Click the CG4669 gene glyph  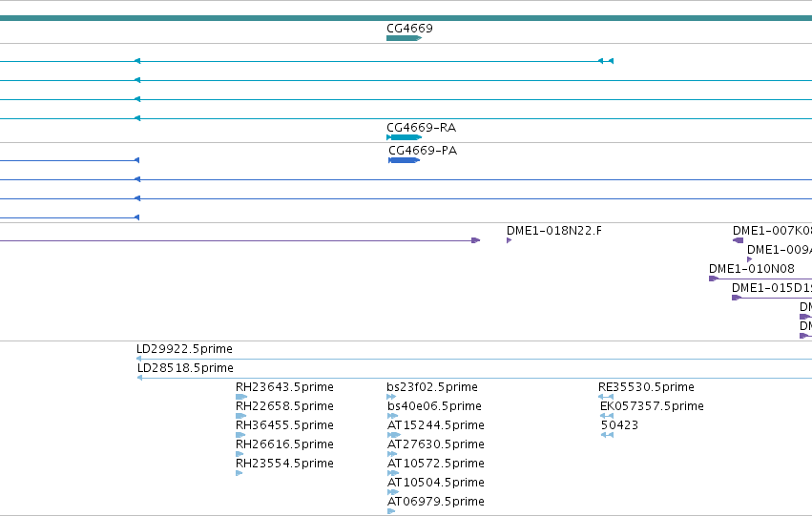[x=405, y=38]
